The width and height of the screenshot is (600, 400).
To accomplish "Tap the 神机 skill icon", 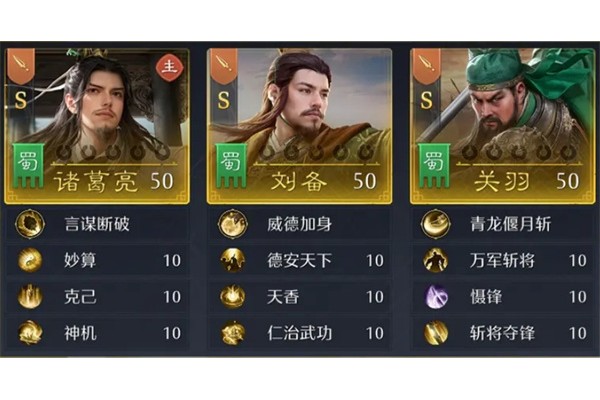I will 30,333.
